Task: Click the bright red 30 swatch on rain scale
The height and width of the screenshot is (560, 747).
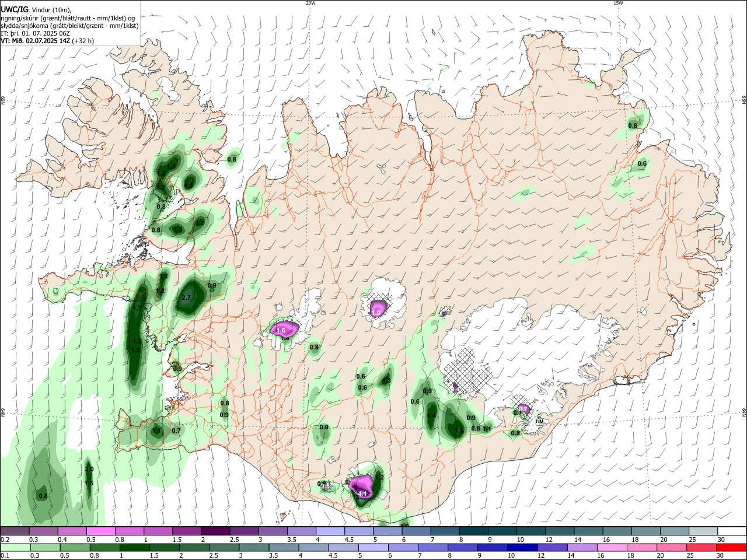Action: (731, 547)
